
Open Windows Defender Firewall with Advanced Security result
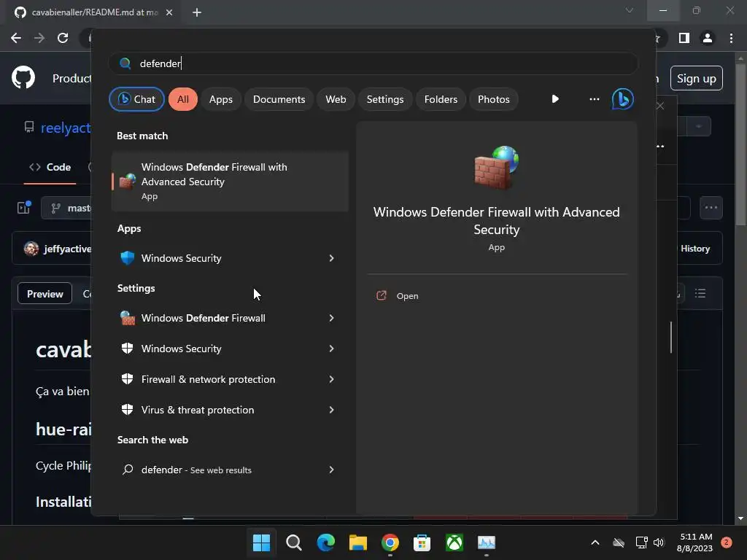(230, 182)
